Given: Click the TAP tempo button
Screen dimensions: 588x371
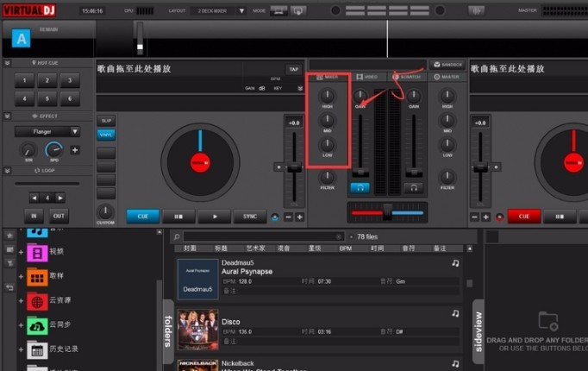Looking at the screenshot, I should pyautogui.click(x=294, y=69).
